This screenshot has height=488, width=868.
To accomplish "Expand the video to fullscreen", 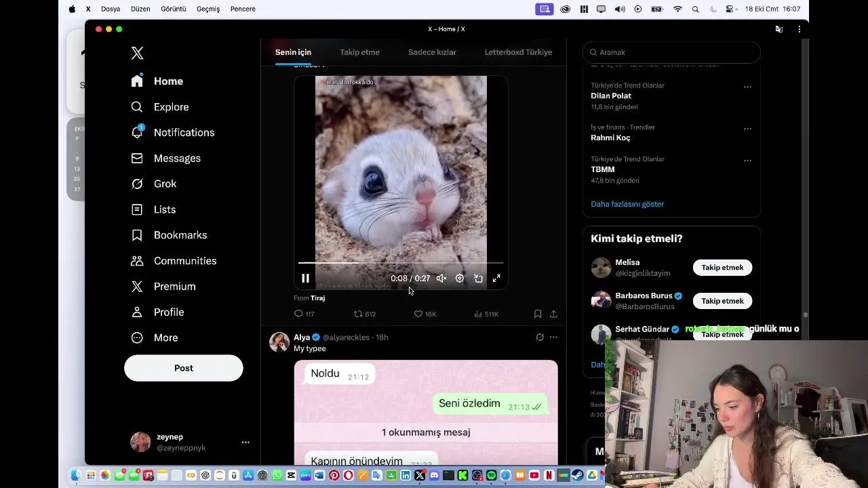I will click(496, 279).
